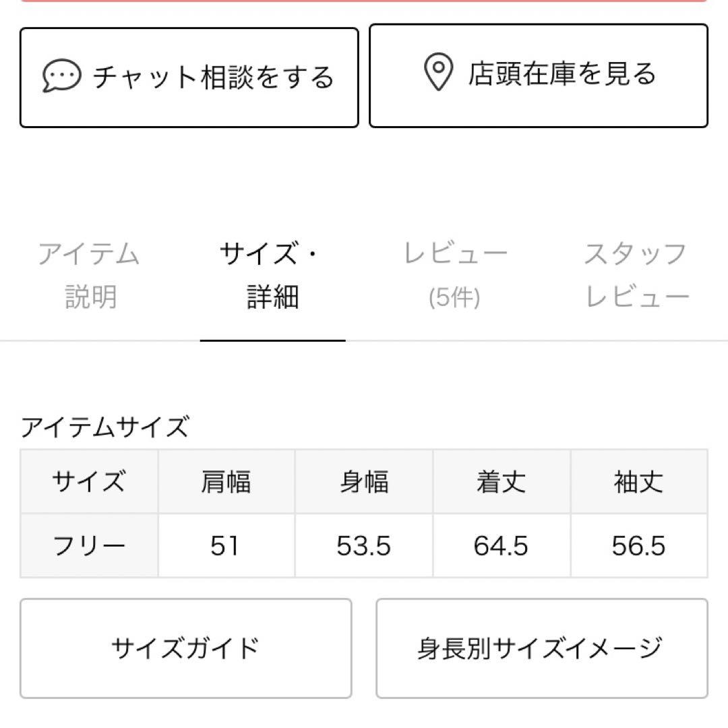
Task: View 身長別サイズイメージ button
Action: tap(542, 648)
